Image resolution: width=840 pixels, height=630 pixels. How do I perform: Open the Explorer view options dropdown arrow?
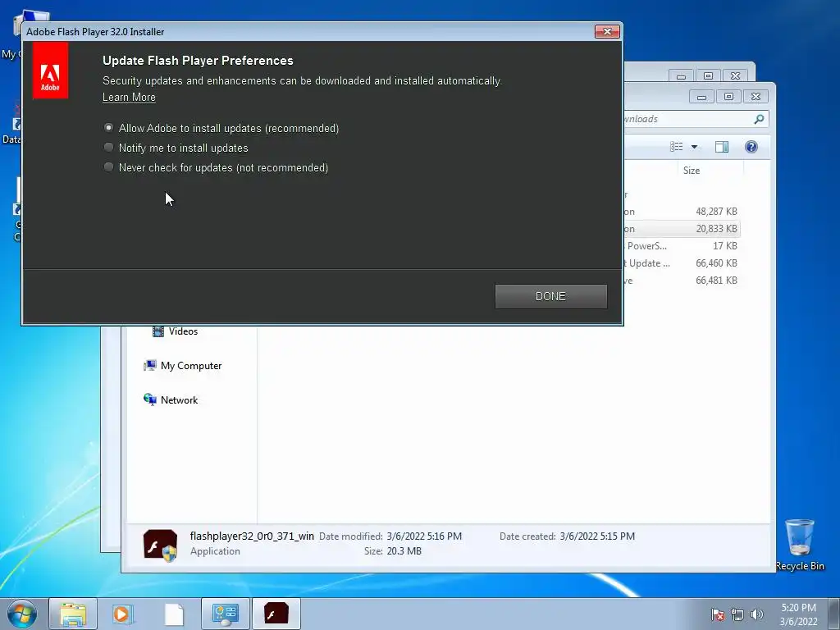pyautogui.click(x=694, y=147)
